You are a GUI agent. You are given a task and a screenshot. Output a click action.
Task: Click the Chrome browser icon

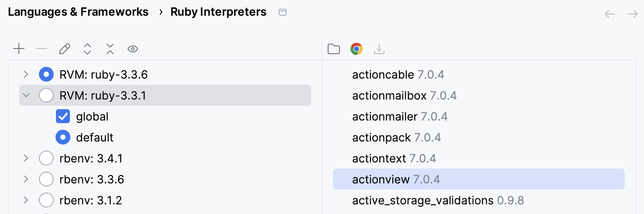pos(357,49)
